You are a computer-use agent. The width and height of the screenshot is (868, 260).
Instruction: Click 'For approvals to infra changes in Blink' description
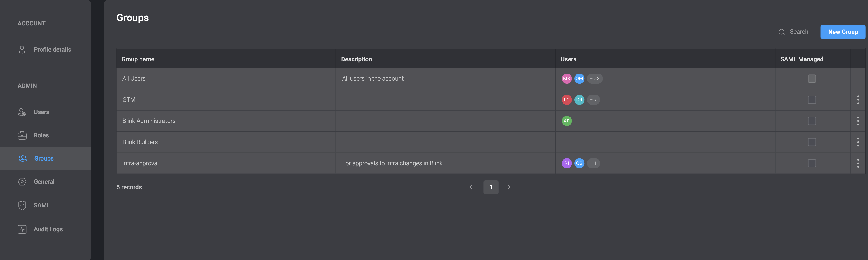click(x=392, y=163)
